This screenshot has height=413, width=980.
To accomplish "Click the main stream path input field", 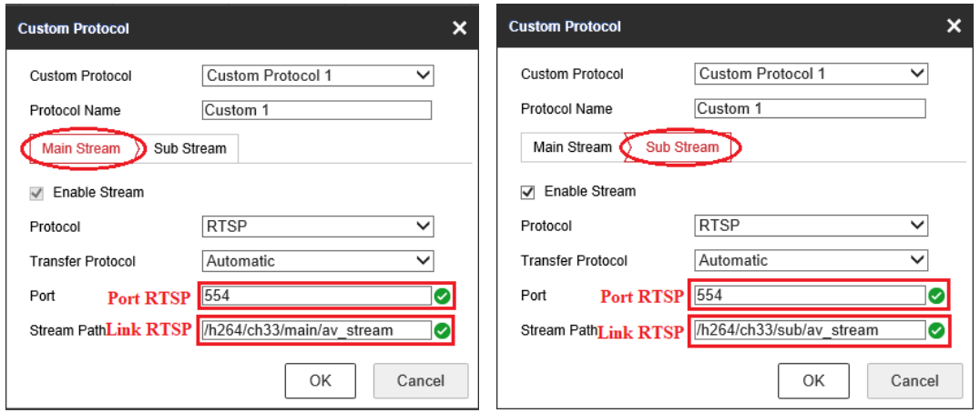I will [314, 330].
